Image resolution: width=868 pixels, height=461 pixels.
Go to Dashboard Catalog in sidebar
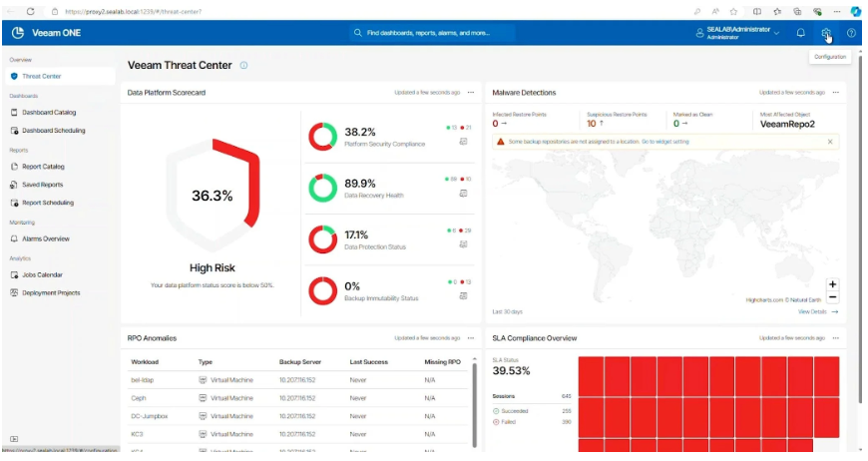[48, 113]
